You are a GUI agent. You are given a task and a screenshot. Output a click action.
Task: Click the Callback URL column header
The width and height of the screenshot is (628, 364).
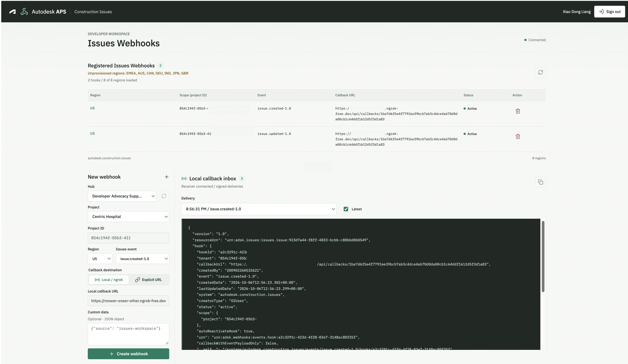(345, 95)
